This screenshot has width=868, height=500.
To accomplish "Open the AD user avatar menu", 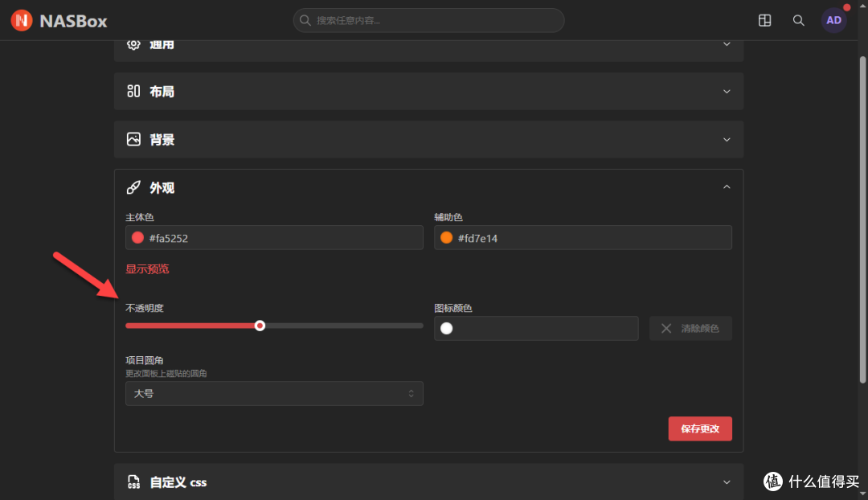I will 833,20.
